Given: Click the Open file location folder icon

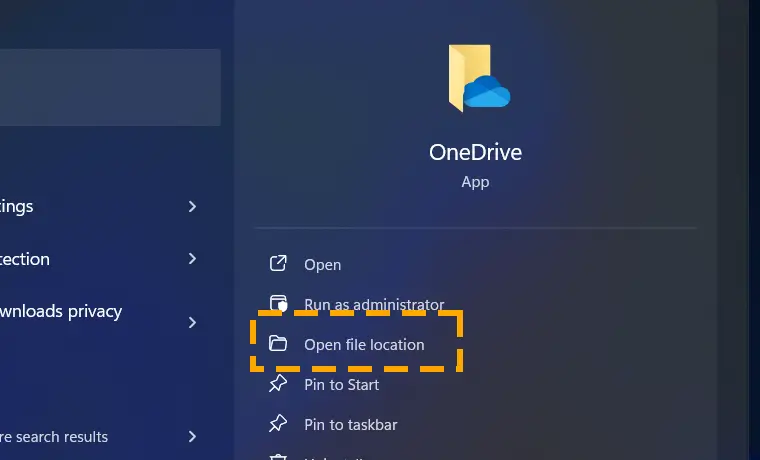Looking at the screenshot, I should 278,344.
